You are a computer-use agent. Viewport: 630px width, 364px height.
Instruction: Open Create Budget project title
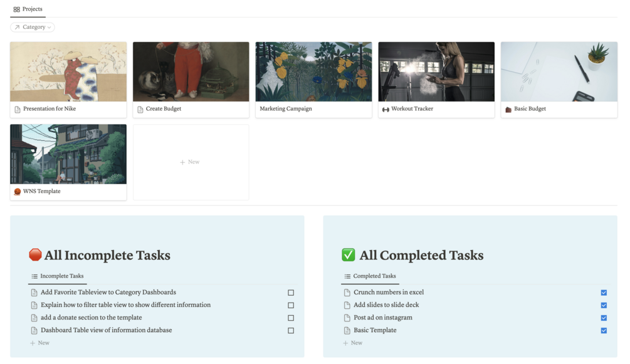164,109
